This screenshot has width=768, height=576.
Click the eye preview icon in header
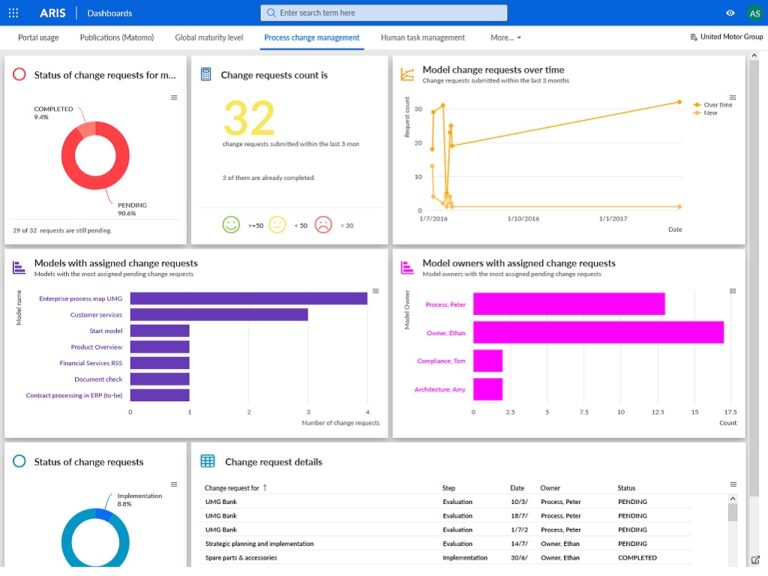pyautogui.click(x=730, y=13)
